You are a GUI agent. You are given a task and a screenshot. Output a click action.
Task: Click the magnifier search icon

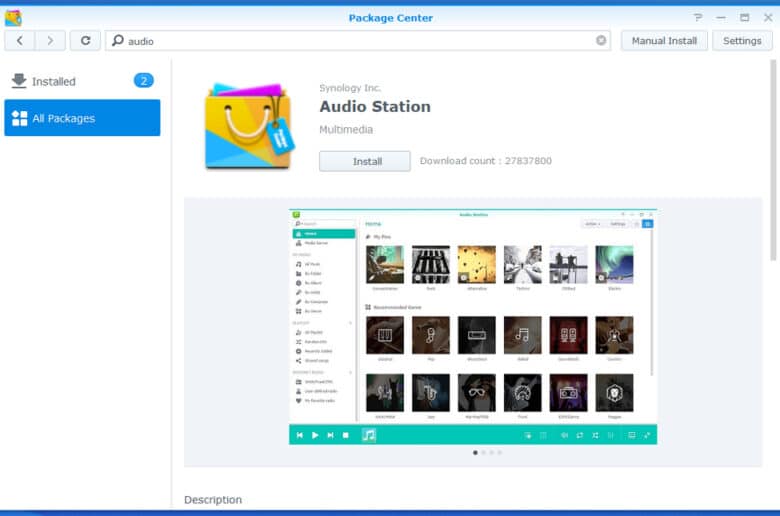(117, 40)
